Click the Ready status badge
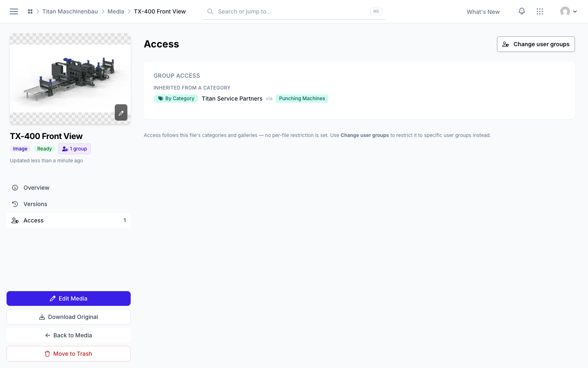588x368 pixels. (x=45, y=149)
